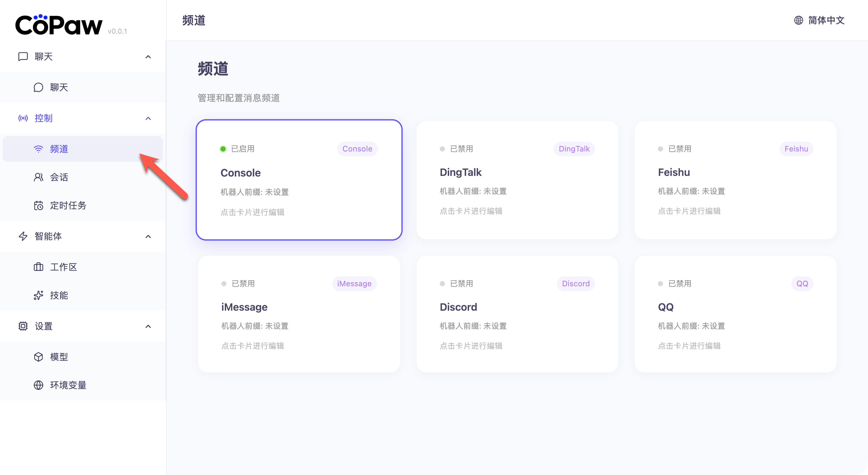The width and height of the screenshot is (868, 475).
Task: Click the sparkles icon for 技能
Action: pyautogui.click(x=38, y=295)
